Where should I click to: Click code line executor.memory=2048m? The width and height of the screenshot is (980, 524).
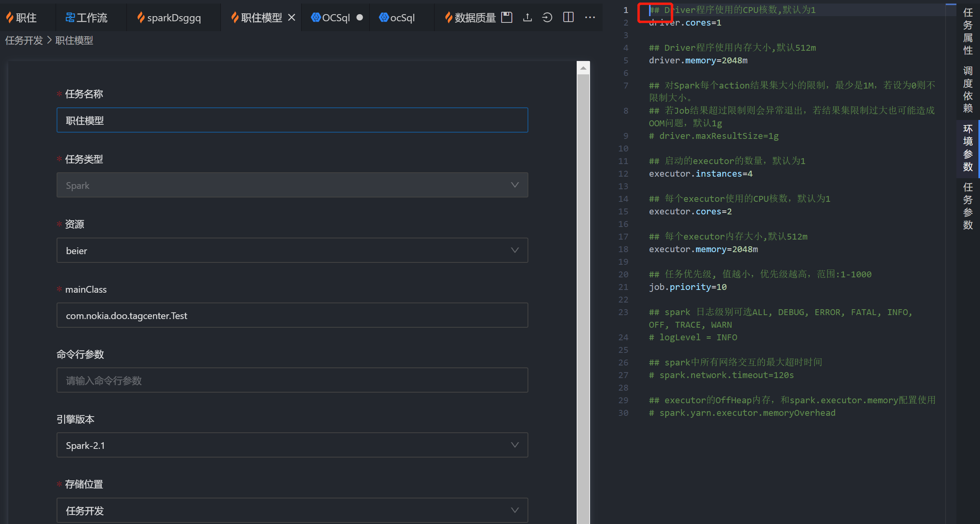[x=703, y=249]
